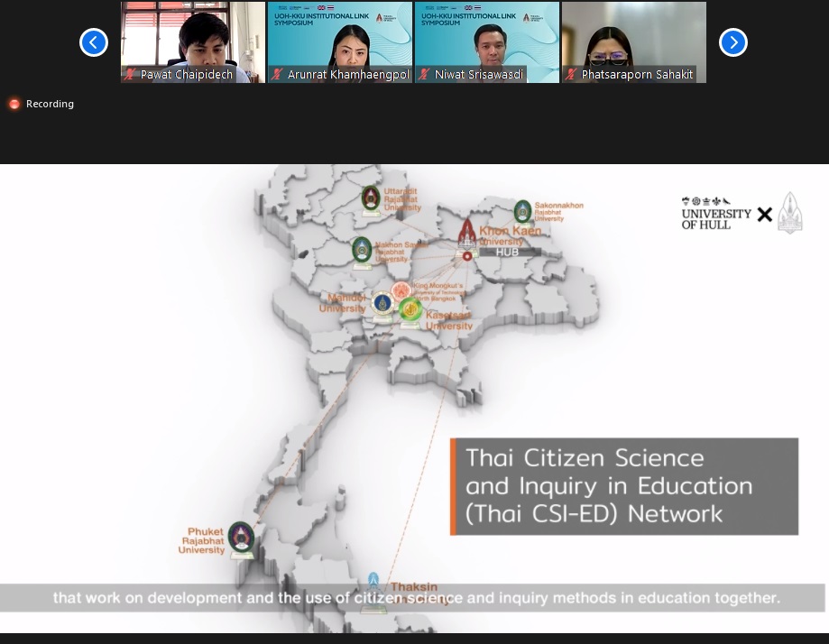
Task: Click the "Phatsaraporn Sahakit" name label
Action: click(x=637, y=75)
